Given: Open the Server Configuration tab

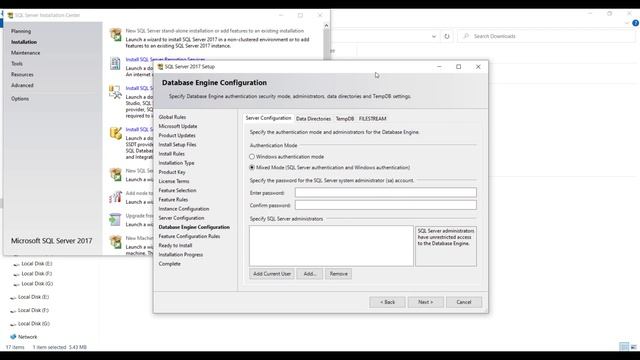Looking at the screenshot, I should point(268,118).
